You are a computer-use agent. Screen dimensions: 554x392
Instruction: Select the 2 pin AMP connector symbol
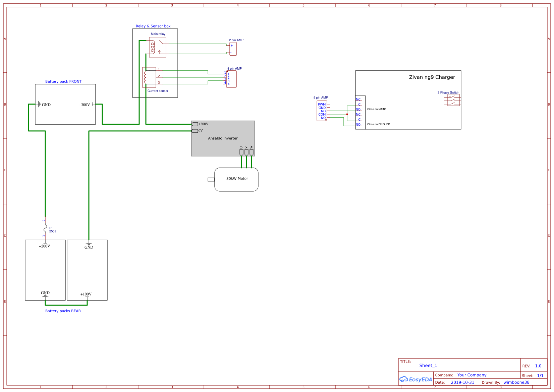(233, 49)
